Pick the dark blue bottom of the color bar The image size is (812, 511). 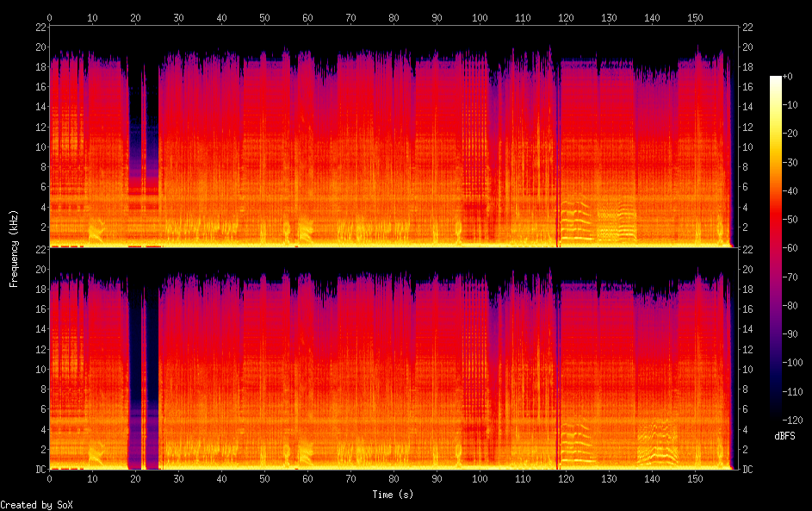pyautogui.click(x=776, y=412)
